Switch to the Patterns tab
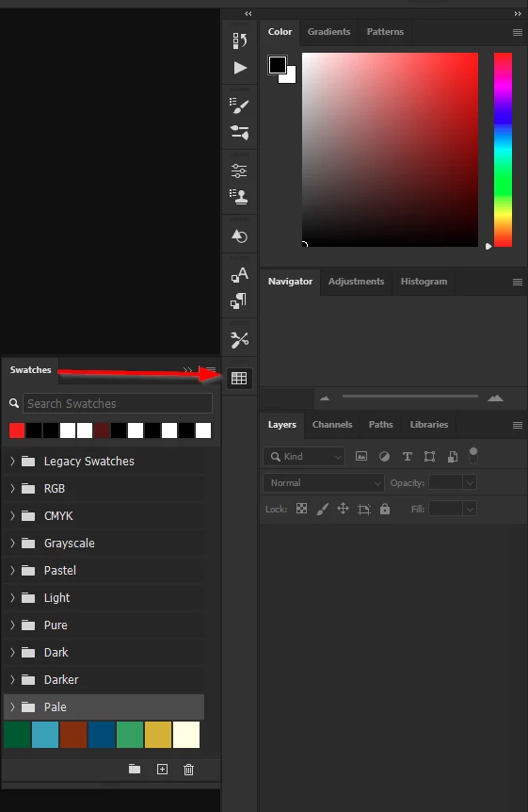Viewport: 528px width, 812px height. (385, 32)
